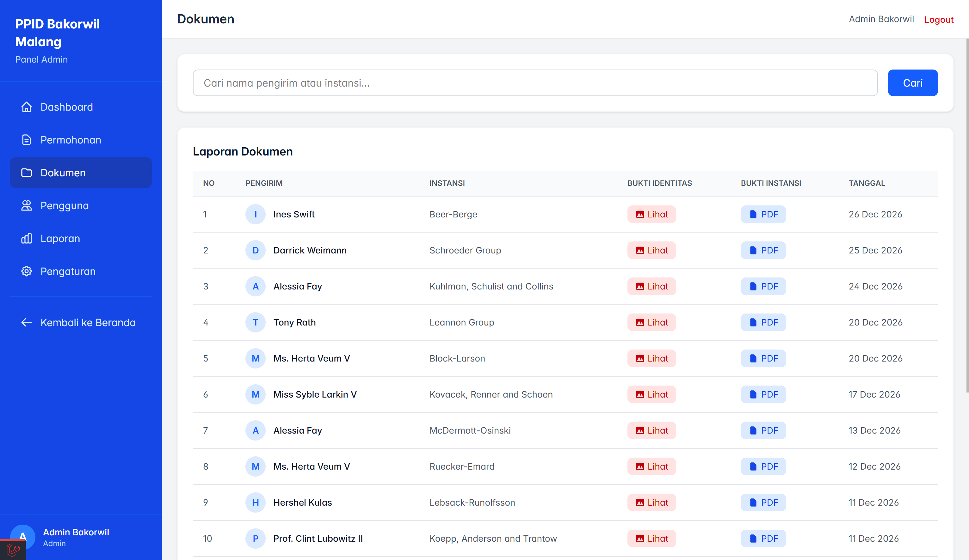Click the 'D' avatar for Darrick Weimann

(x=255, y=250)
